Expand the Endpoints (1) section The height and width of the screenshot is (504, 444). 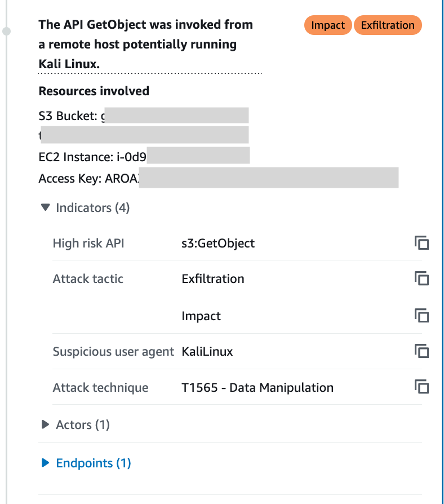point(45,462)
